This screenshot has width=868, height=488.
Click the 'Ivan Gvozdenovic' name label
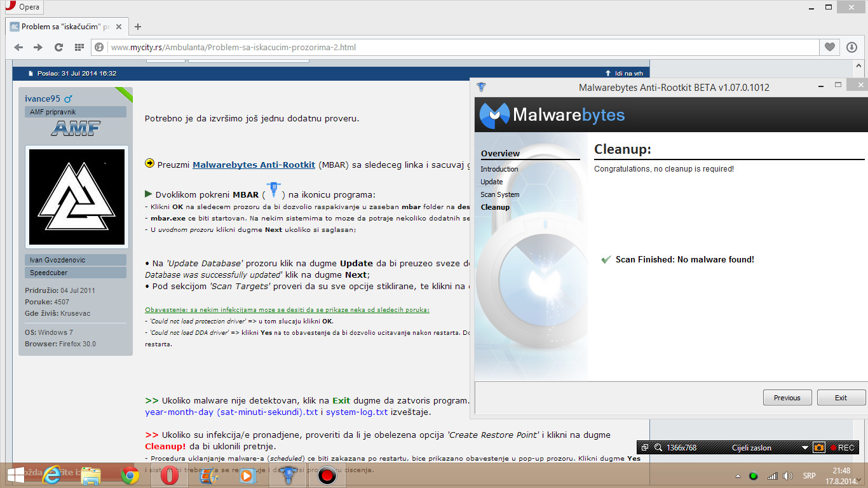57,260
